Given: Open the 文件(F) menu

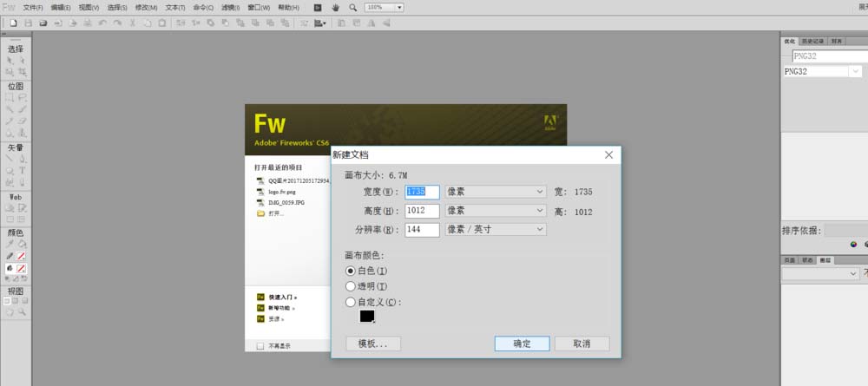Looking at the screenshot, I should click(x=33, y=8).
